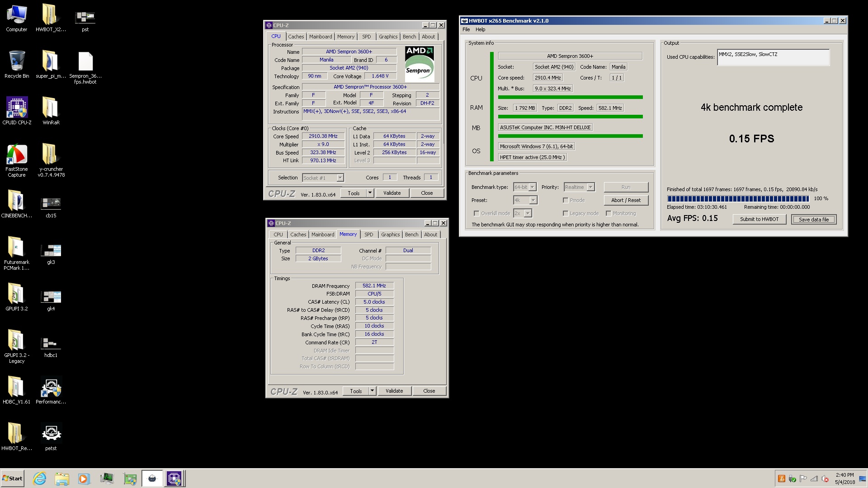Viewport: 868px width, 488px height.
Task: Open Help menu in HWBOT x265
Action: point(481,29)
